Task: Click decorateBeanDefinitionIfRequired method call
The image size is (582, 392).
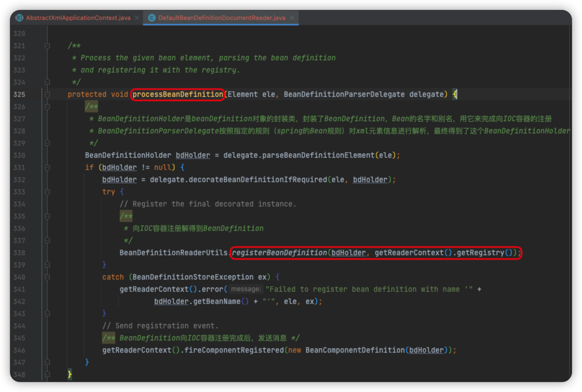Action: 258,180
